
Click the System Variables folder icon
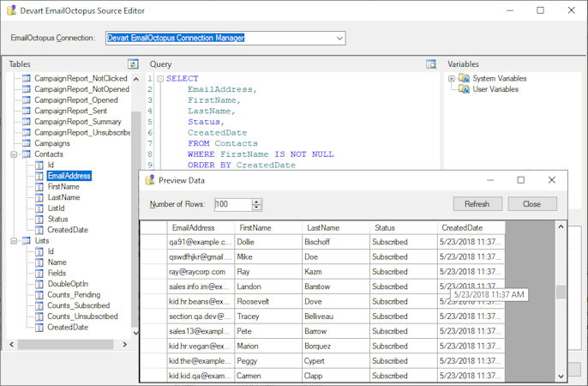point(464,79)
